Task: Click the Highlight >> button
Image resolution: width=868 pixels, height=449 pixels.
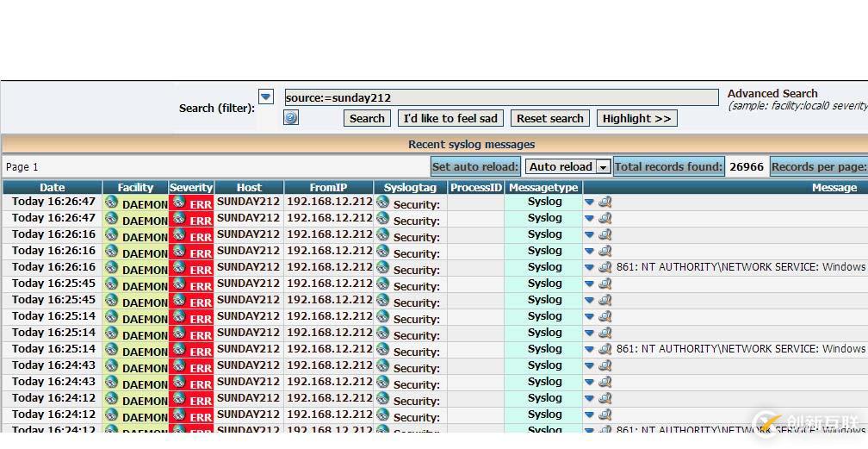Action: click(636, 118)
